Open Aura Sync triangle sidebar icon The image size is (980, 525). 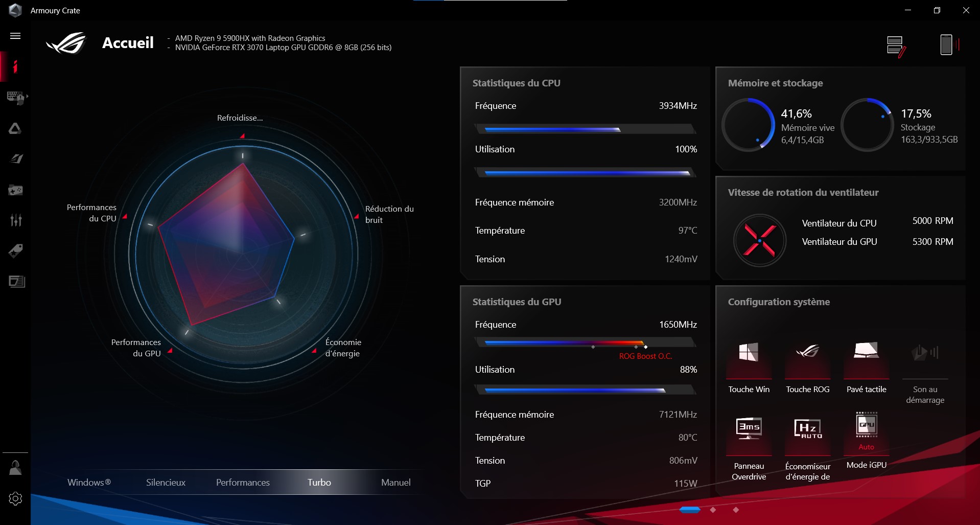[15, 128]
